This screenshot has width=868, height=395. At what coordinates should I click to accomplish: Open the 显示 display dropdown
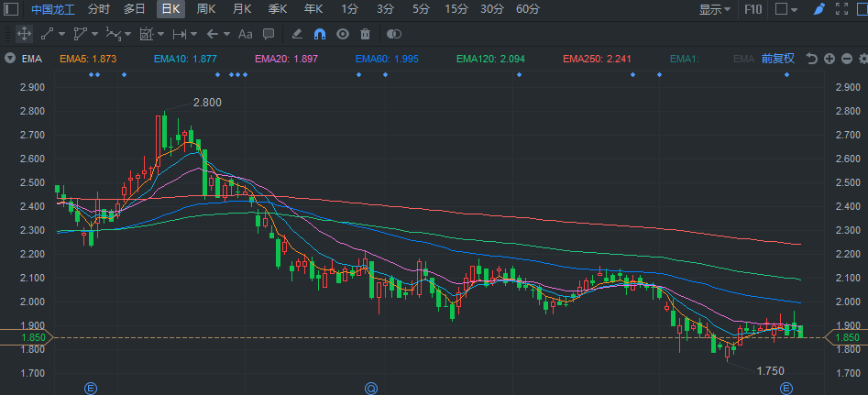click(x=715, y=9)
